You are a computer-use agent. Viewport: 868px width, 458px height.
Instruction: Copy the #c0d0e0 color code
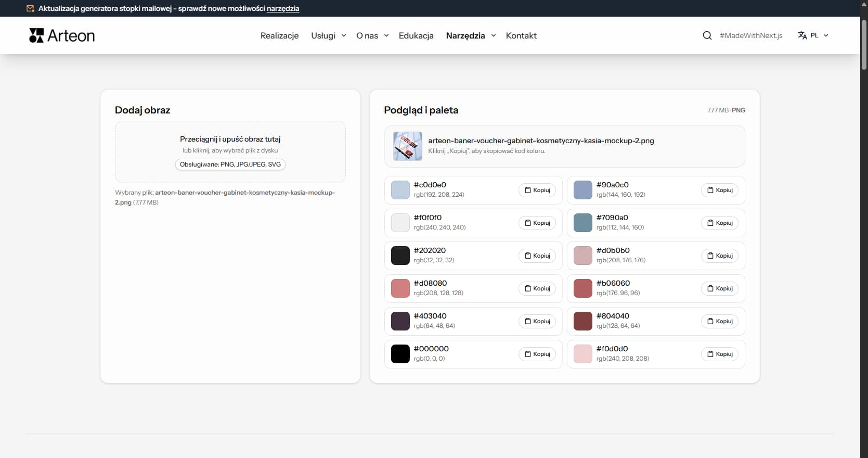(x=537, y=190)
